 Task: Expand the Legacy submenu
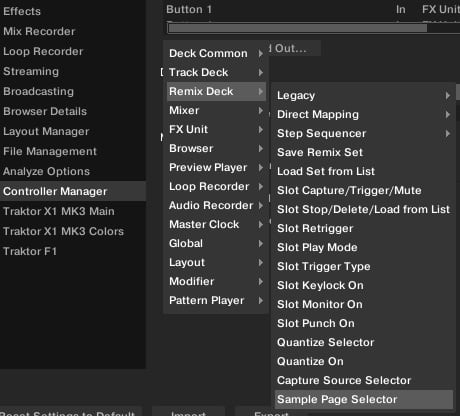click(364, 95)
